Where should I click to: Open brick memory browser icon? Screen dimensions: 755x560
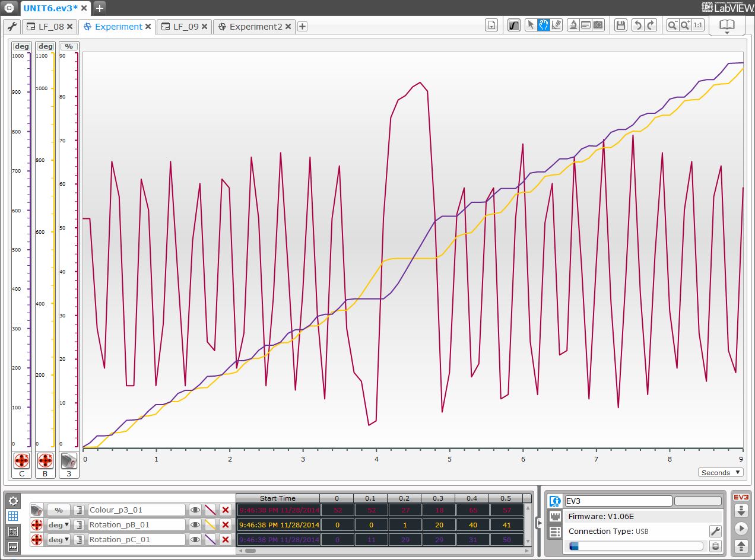(715, 546)
